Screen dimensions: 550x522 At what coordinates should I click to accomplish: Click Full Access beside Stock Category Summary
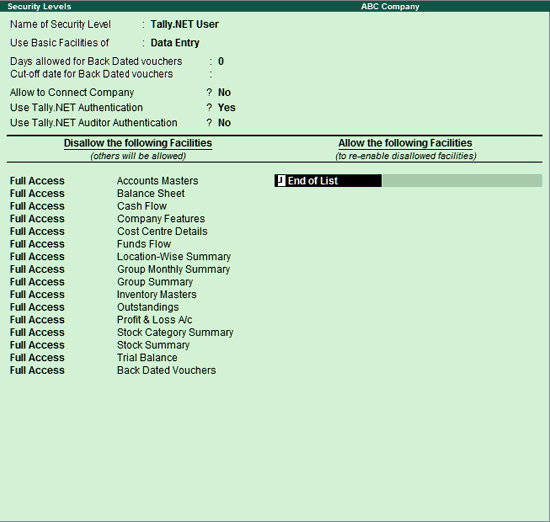coord(37,332)
